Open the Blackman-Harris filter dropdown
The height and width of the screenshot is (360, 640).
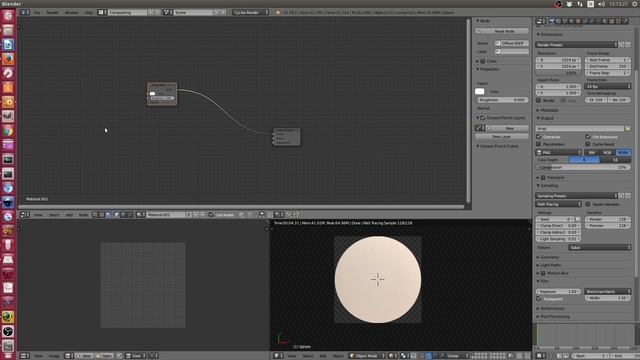(608, 291)
